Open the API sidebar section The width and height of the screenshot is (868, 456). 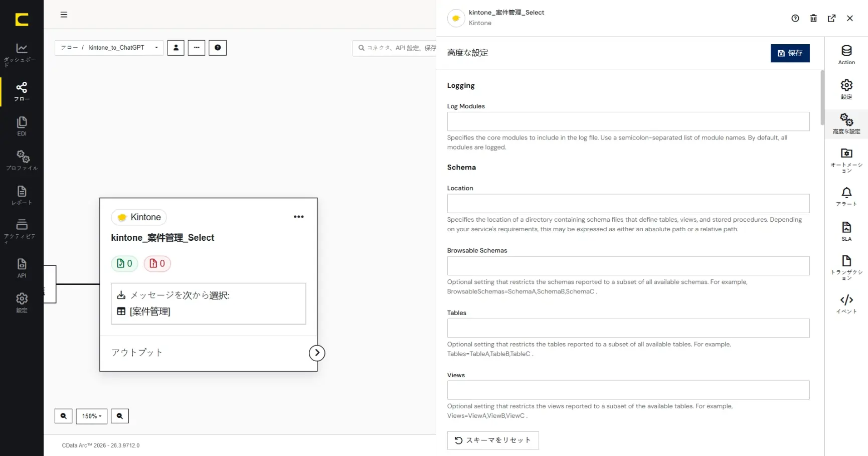[x=22, y=268]
